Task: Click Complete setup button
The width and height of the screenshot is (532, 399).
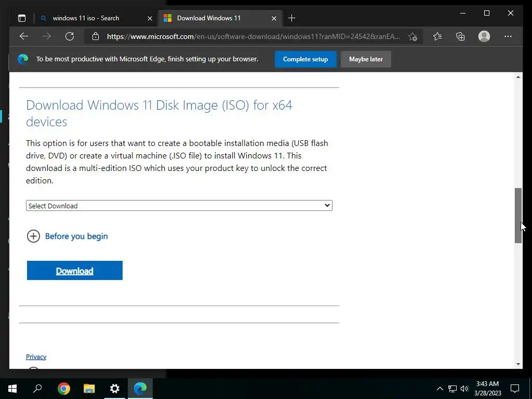Action: 305,59
